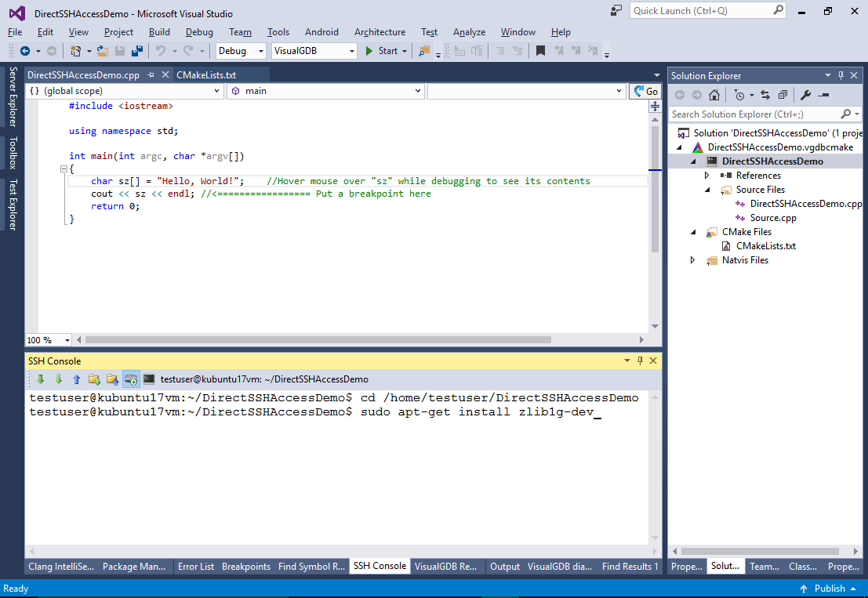Image resolution: width=868 pixels, height=598 pixels.
Task: Collapse the Source Files folder
Action: click(707, 190)
